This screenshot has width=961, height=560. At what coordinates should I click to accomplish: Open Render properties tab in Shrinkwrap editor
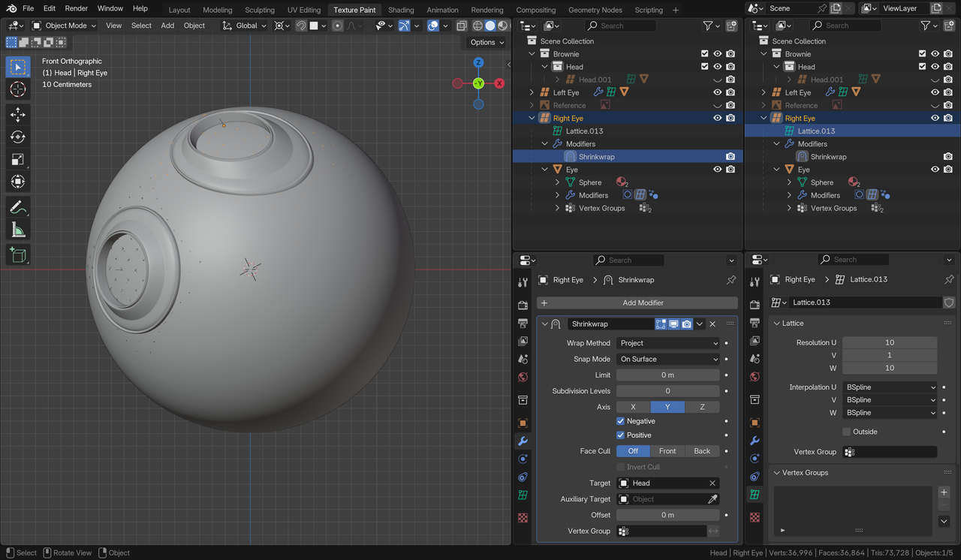tap(523, 305)
